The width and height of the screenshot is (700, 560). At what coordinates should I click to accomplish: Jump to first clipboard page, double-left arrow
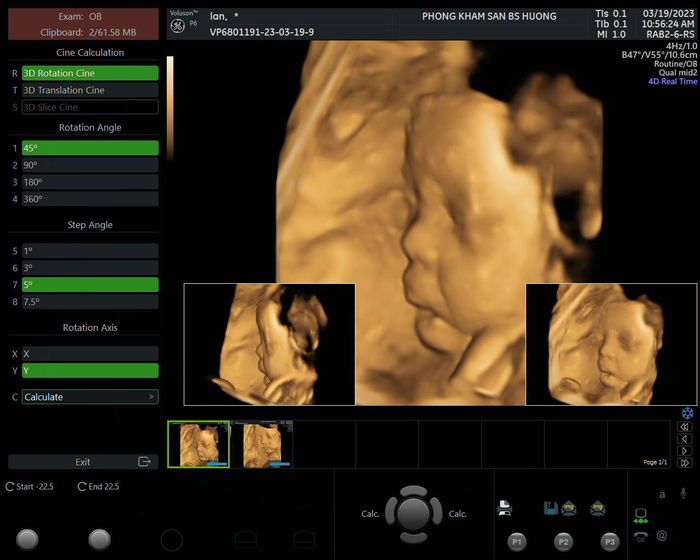[x=685, y=426]
